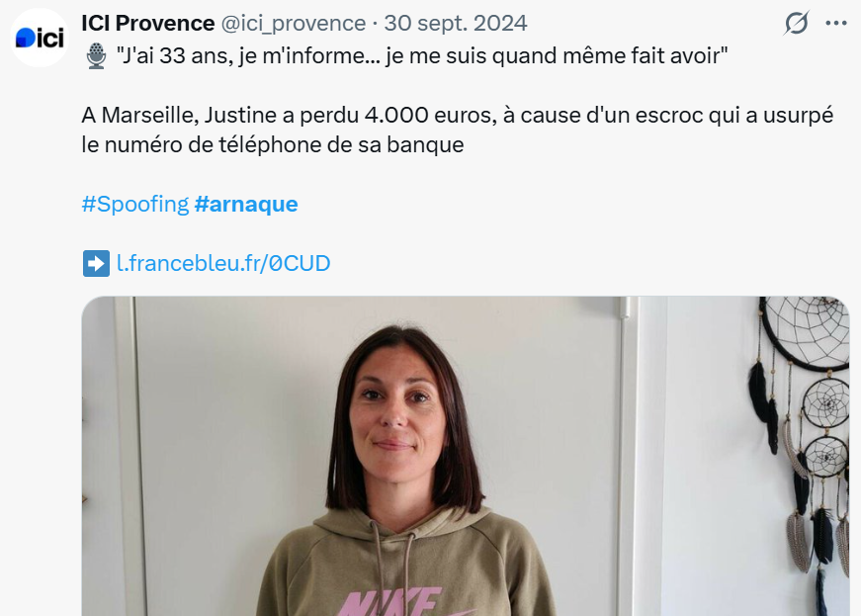Click the right-arrow emoji before the link
The image size is (861, 616).
[96, 264]
